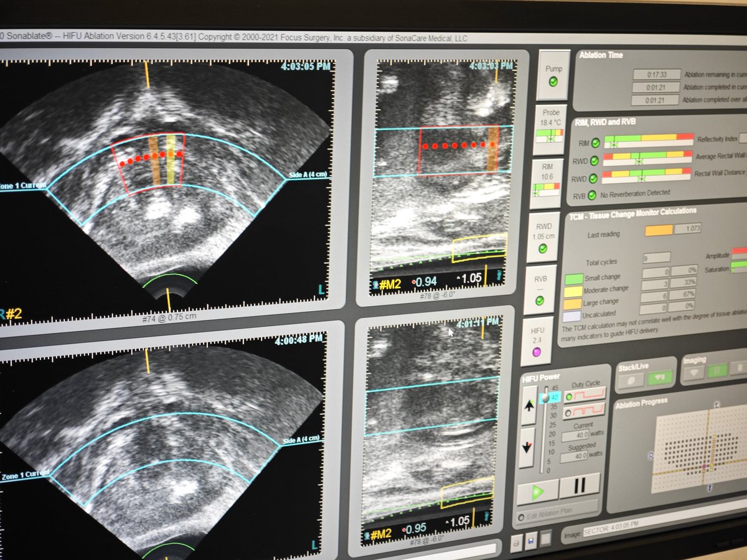Click the save floppy disk icon
This screenshot has height=560, width=747.
tap(530, 539)
